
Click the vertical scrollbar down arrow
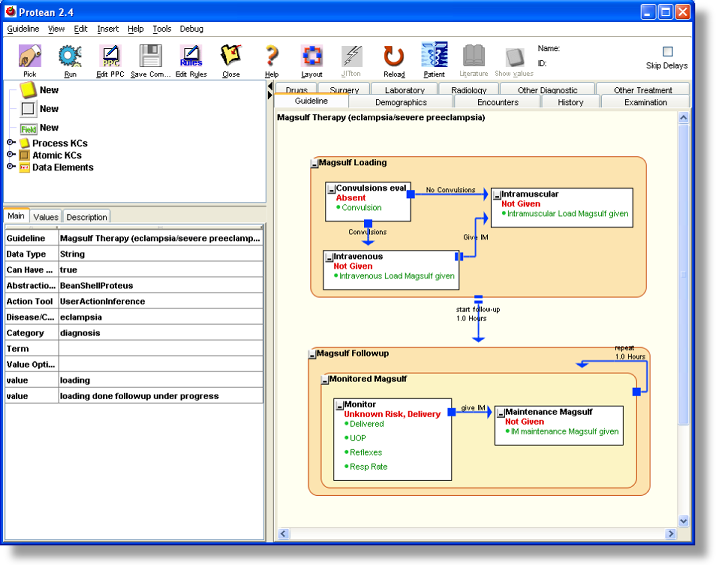(x=684, y=521)
